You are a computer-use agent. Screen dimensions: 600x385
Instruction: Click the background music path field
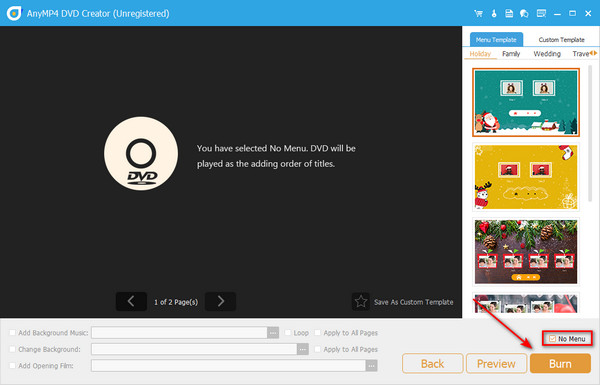[179, 333]
